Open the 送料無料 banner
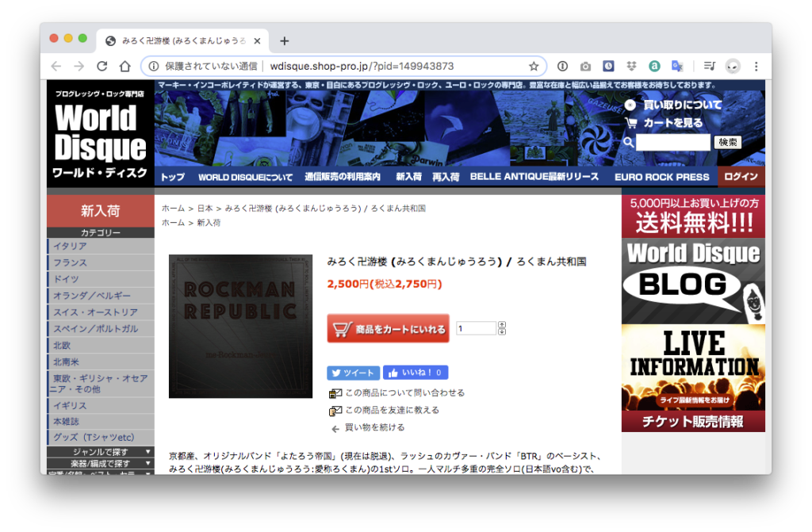This screenshot has width=812, height=532. click(x=693, y=216)
